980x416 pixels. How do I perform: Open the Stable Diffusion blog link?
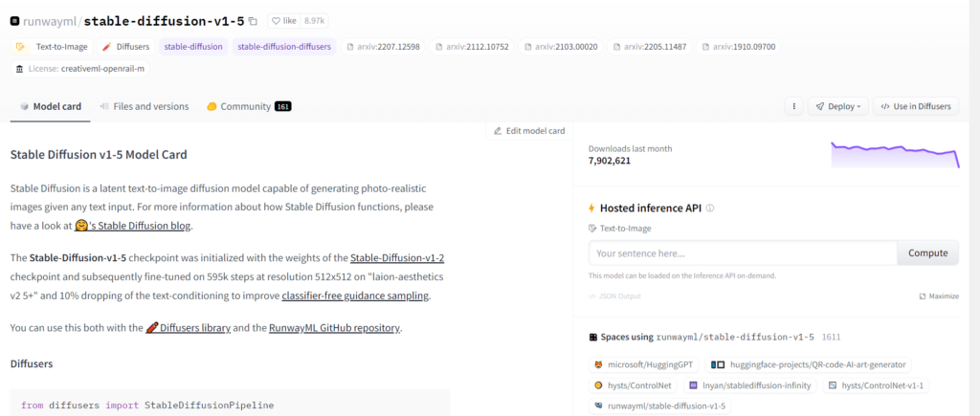click(x=134, y=226)
